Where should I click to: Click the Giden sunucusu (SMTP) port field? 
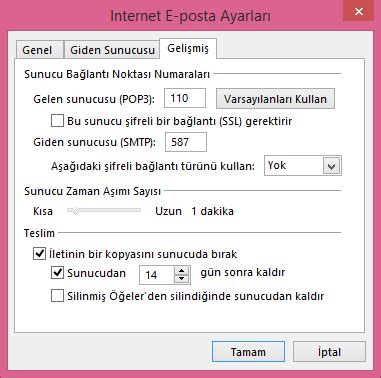[x=186, y=142]
